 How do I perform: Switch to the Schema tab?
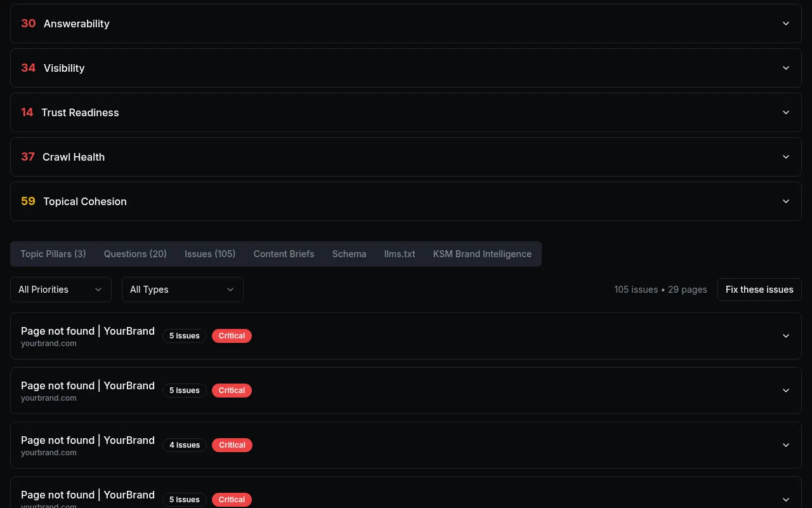(349, 254)
